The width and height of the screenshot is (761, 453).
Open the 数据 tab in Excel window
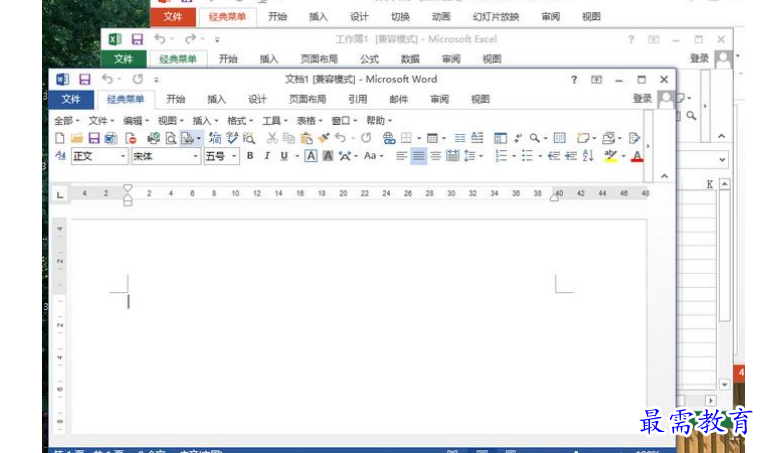410,59
